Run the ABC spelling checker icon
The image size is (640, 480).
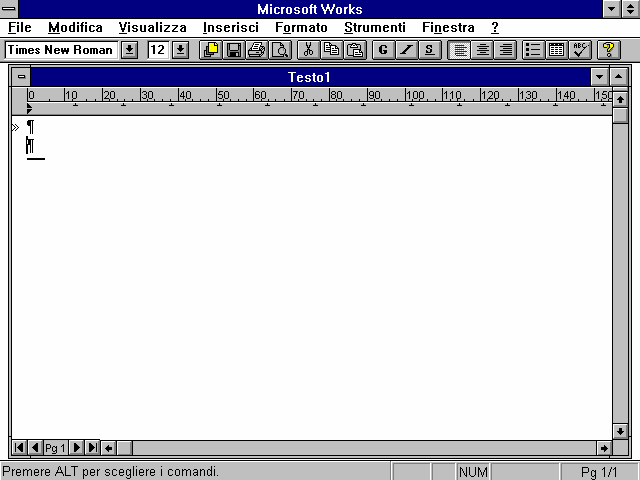click(x=580, y=50)
